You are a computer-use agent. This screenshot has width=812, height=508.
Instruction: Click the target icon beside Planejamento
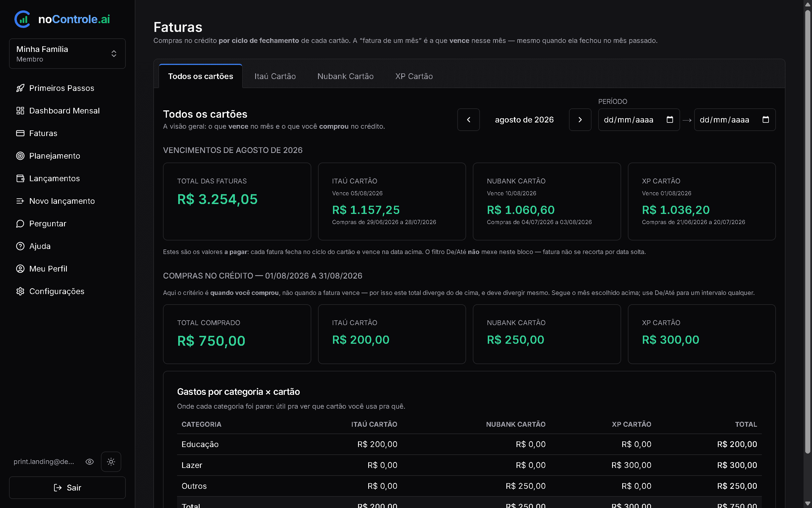(x=20, y=156)
